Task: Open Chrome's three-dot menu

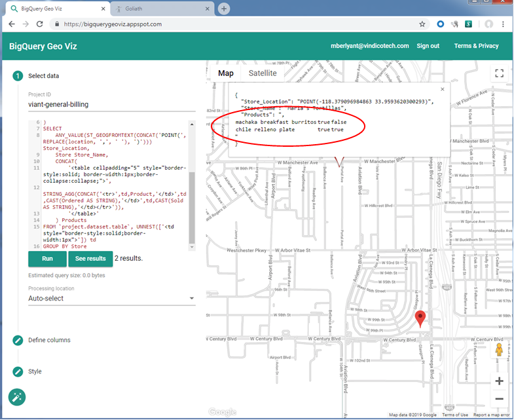Action: [503, 24]
